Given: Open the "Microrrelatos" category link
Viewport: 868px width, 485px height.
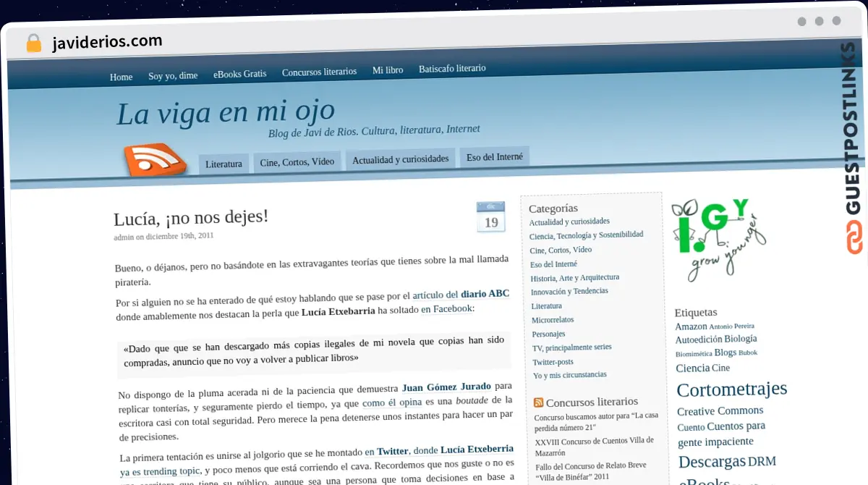Looking at the screenshot, I should click(553, 319).
